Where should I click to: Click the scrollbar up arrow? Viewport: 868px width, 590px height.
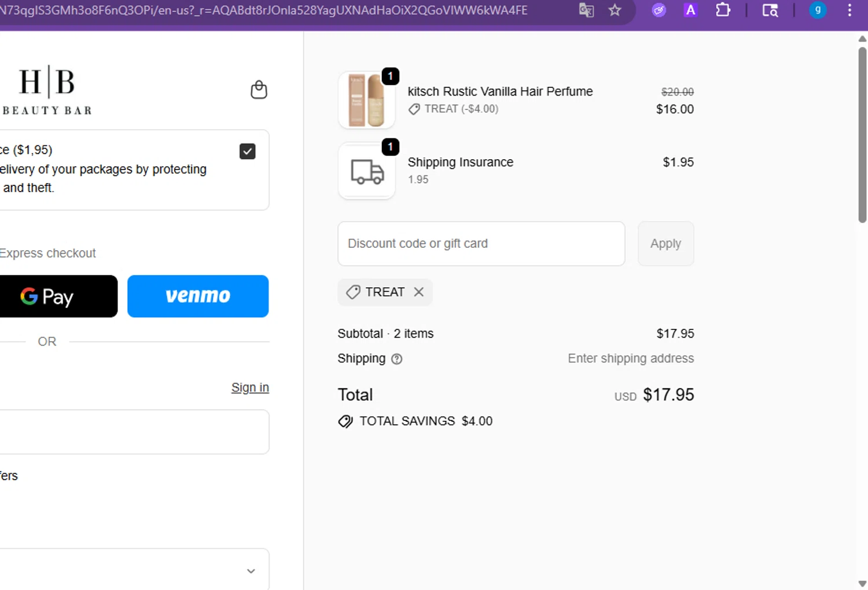[862, 39]
